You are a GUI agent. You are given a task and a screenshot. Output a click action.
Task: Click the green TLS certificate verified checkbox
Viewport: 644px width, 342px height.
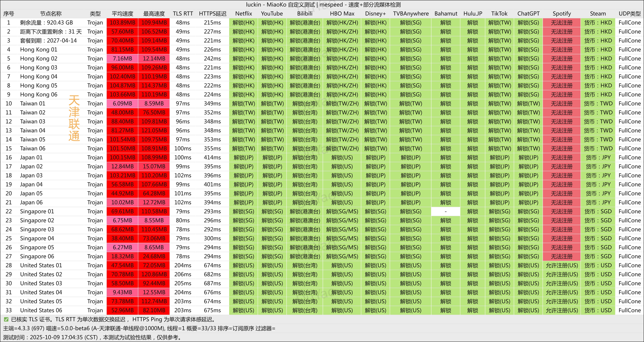click(x=6, y=320)
